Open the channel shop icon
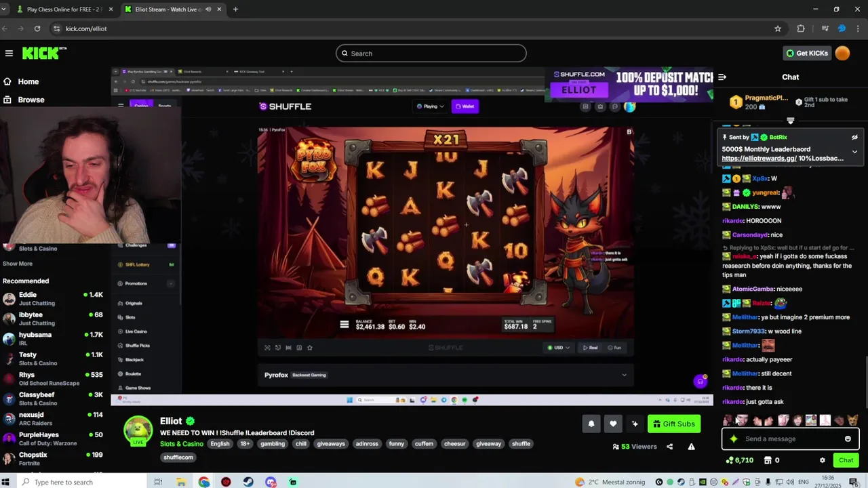 click(768, 460)
